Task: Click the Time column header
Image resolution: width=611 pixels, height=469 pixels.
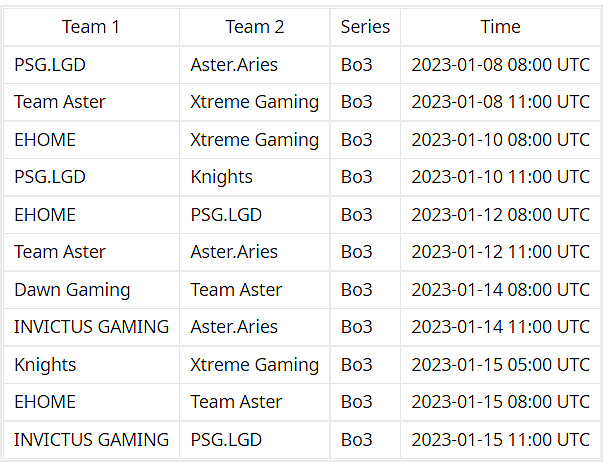Action: tap(500, 27)
